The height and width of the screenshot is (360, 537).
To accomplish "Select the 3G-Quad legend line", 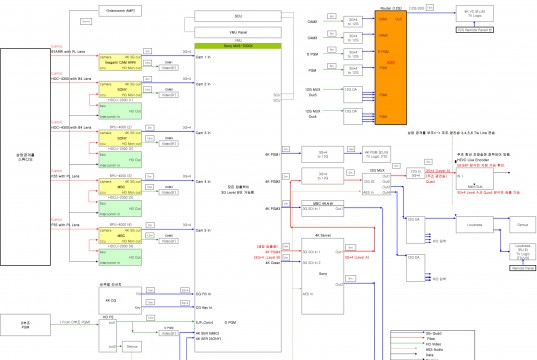I will tap(408, 333).
